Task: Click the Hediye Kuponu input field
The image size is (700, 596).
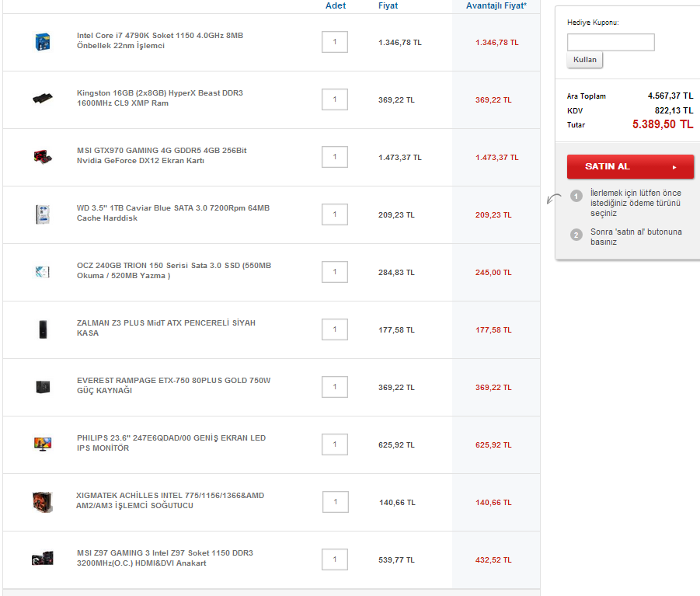Action: [611, 43]
